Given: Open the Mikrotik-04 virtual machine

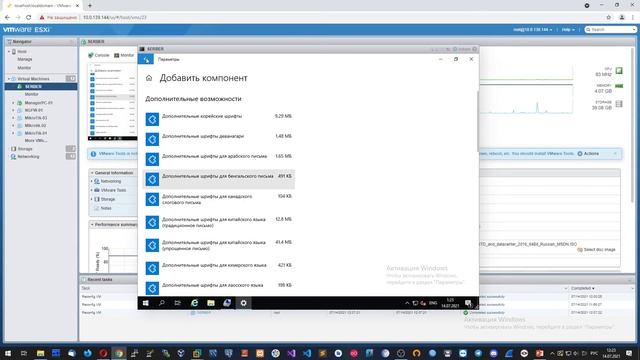Looking at the screenshot, I should pyautogui.click(x=36, y=133).
